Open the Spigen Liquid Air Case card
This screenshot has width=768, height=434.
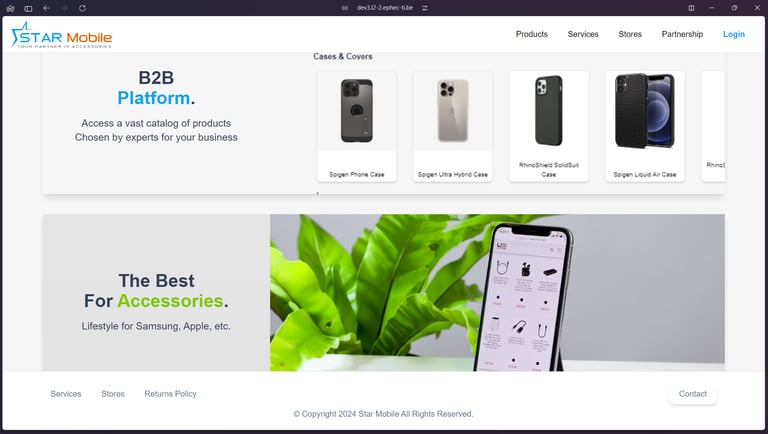coord(645,126)
